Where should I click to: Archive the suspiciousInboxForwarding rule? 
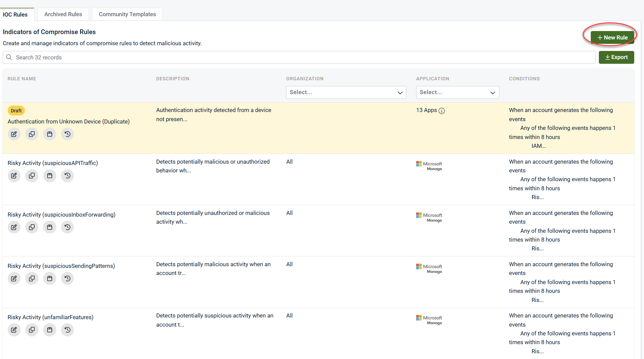50,227
